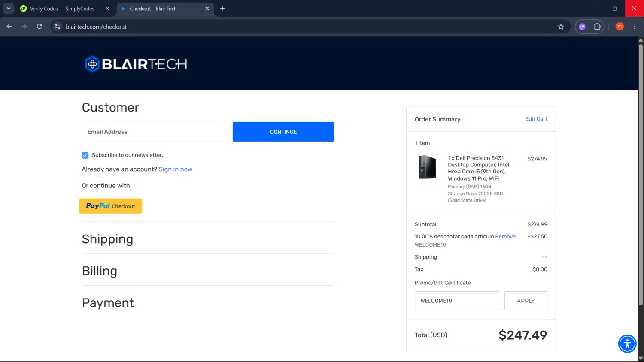Click the address bar URL
Image resolution: width=644 pixels, height=362 pixels.
point(96,27)
